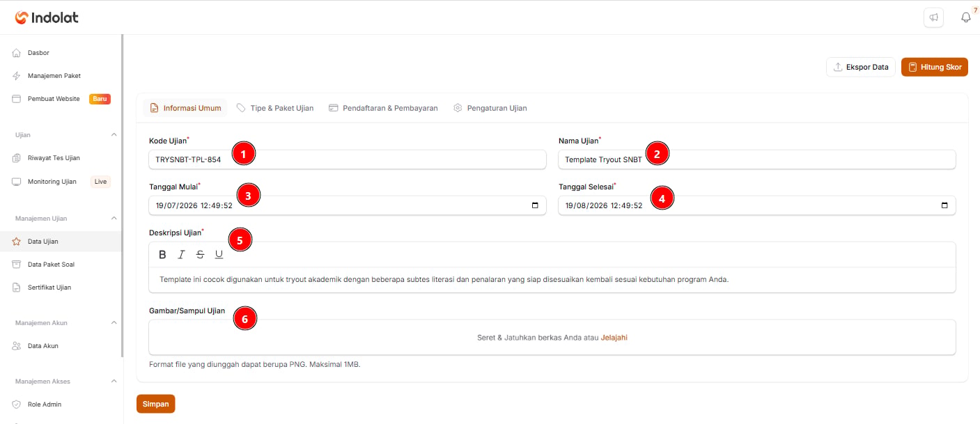The image size is (980, 424).
Task: Switch to Tipe & Paket Ujian tab
Action: pos(275,108)
